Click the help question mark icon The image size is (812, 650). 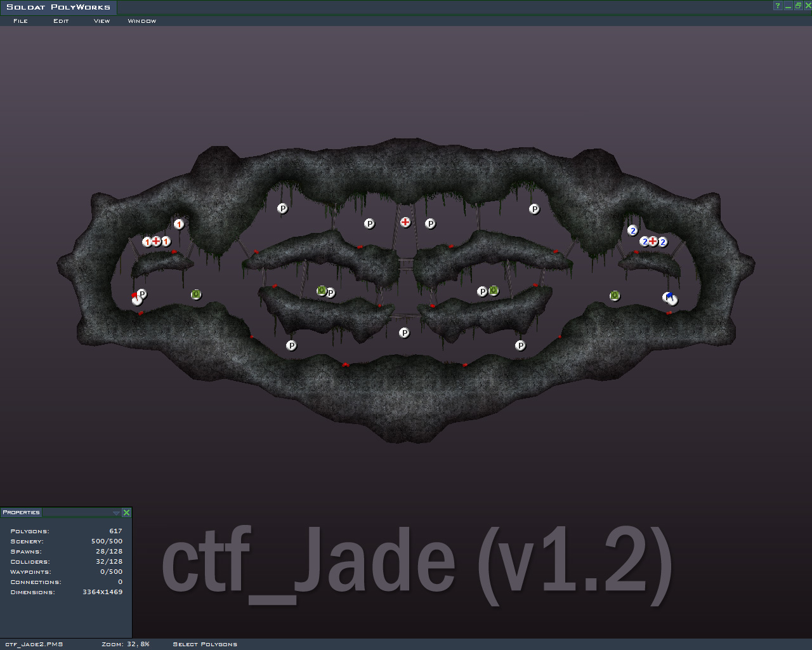click(777, 6)
